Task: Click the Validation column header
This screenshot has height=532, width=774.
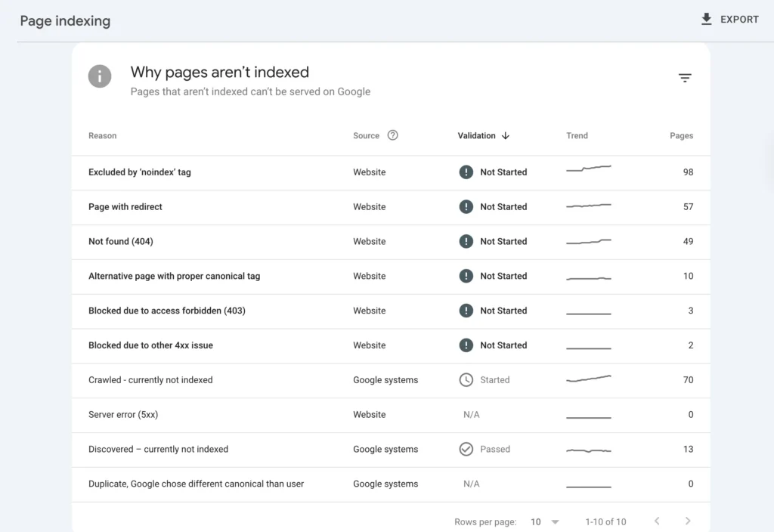Action: (x=476, y=136)
